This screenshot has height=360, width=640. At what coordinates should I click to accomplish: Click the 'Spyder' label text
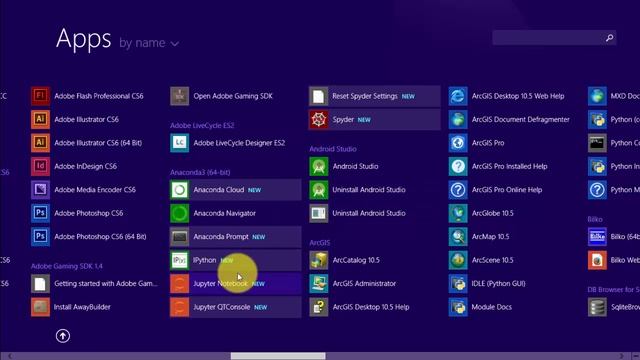(343, 120)
